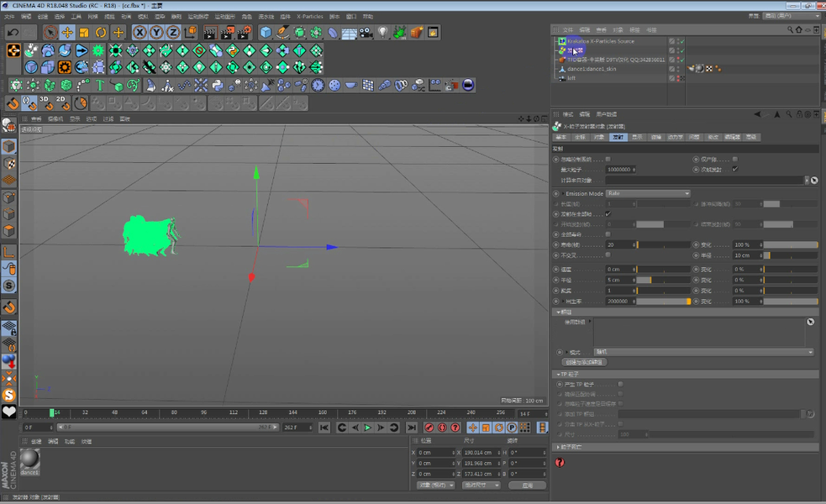Select Krakatoa X-Particles Source object
Viewport: 826px width, 504px height.
pyautogui.click(x=601, y=41)
